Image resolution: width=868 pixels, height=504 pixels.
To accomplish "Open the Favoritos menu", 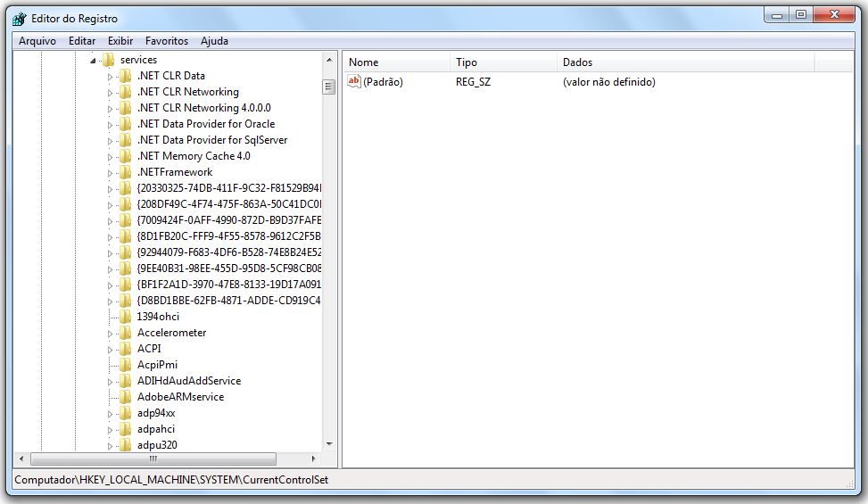I will (167, 41).
